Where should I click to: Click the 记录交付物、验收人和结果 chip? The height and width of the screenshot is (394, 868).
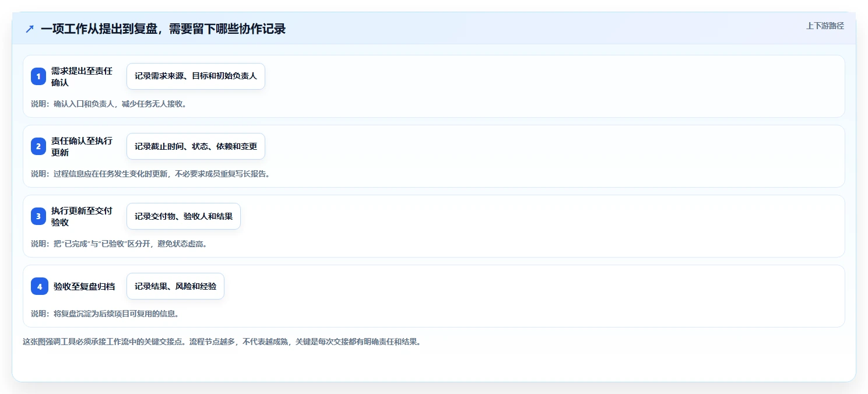point(184,216)
